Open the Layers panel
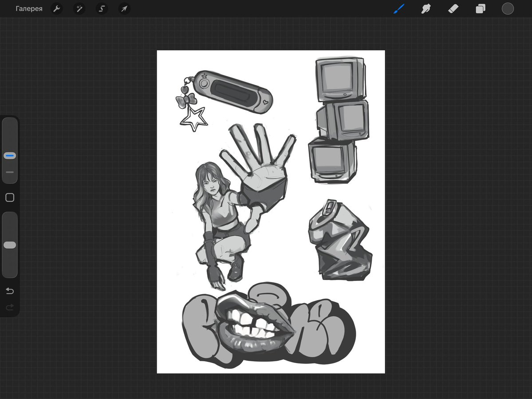Viewport: 532px width, 399px height. tap(481, 9)
